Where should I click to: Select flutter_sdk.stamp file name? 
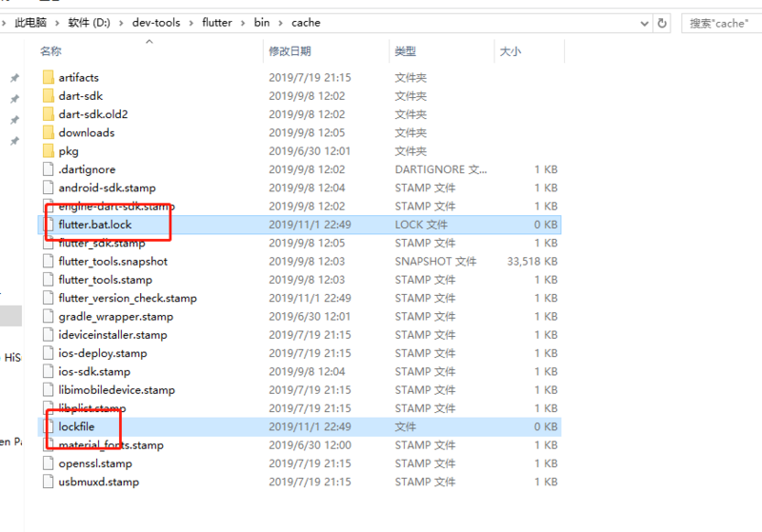[102, 243]
